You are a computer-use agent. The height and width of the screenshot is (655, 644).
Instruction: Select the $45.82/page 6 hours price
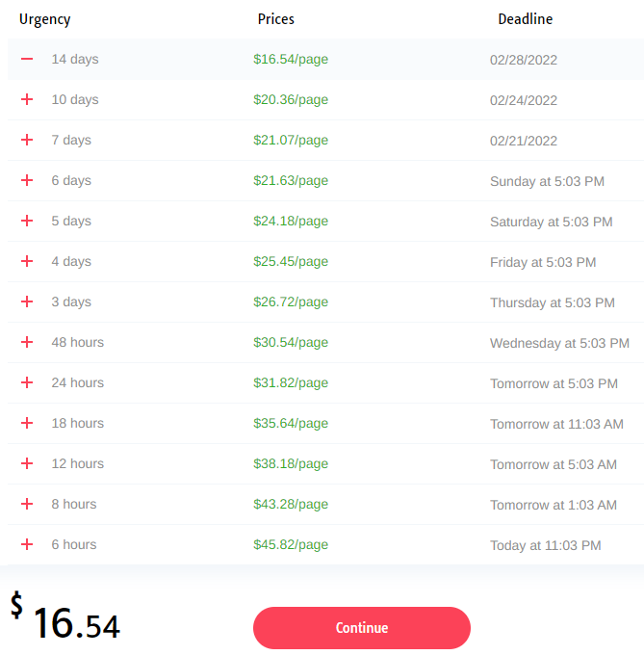pyautogui.click(x=291, y=545)
